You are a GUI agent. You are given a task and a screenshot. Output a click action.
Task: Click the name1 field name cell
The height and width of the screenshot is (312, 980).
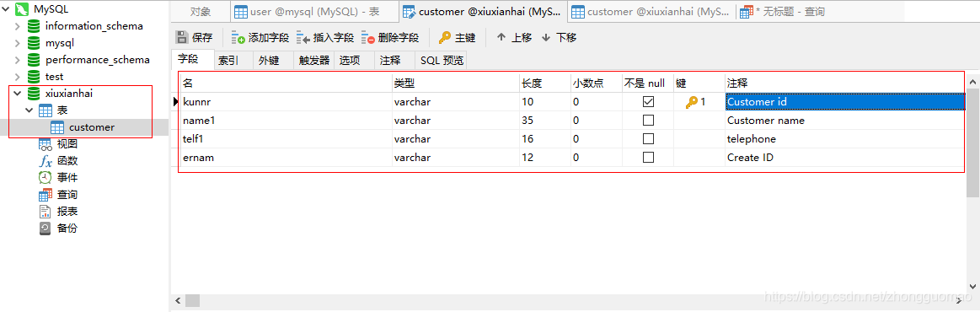click(287, 120)
